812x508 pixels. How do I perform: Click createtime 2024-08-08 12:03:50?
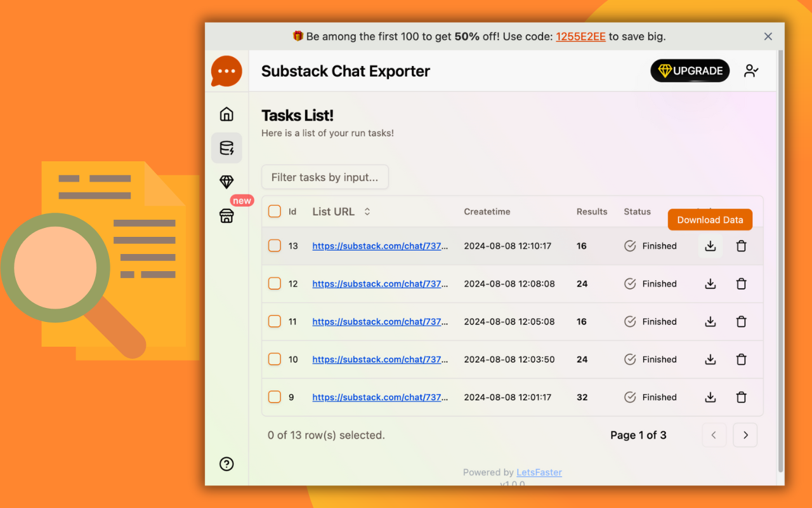(x=509, y=359)
